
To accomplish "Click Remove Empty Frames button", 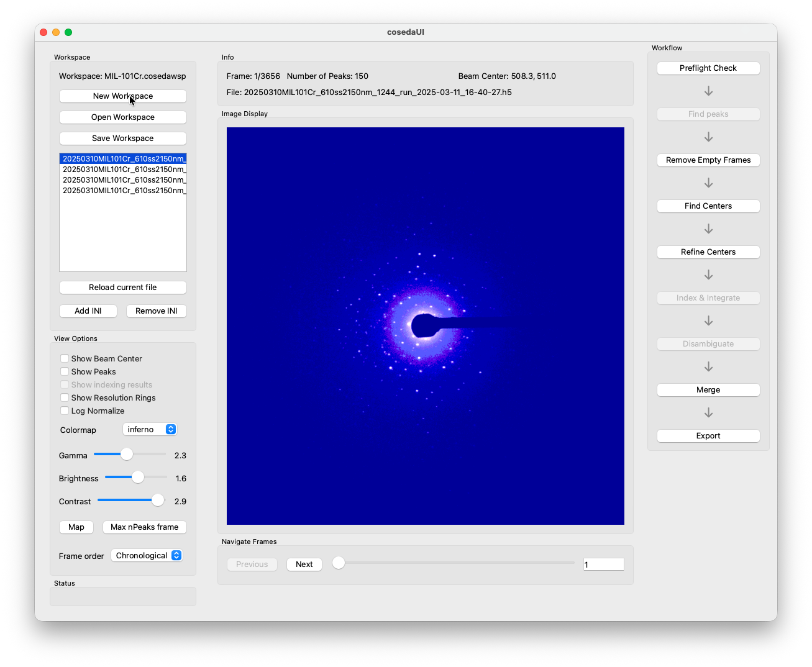I will 708,160.
